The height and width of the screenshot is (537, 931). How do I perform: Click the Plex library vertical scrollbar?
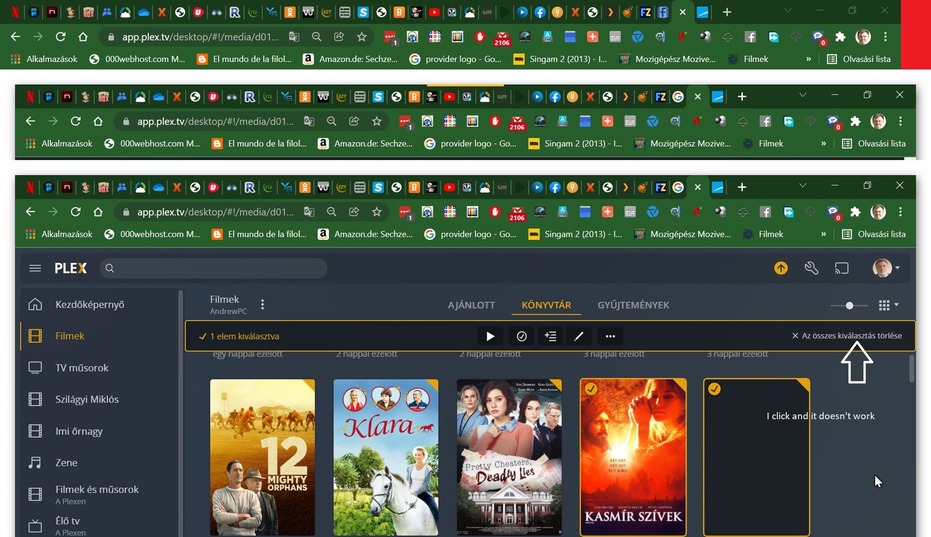[911, 368]
